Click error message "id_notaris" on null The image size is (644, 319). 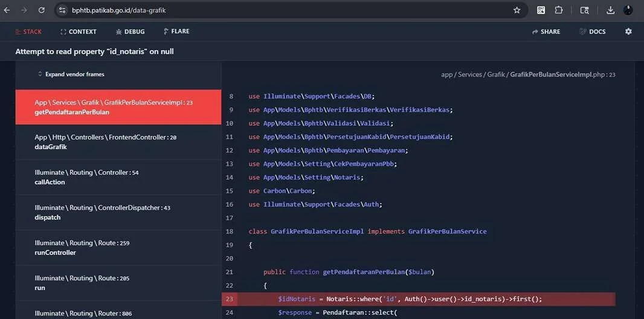pyautogui.click(x=94, y=52)
